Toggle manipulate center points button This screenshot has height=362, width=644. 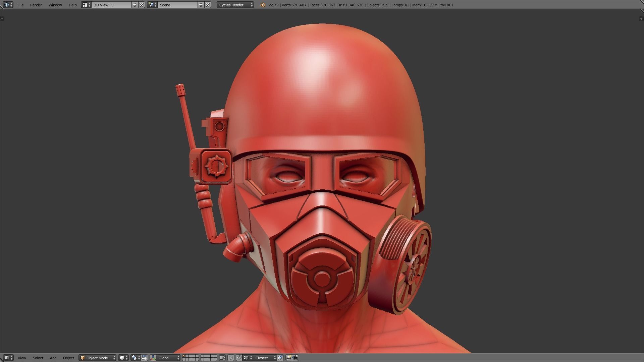(144, 358)
